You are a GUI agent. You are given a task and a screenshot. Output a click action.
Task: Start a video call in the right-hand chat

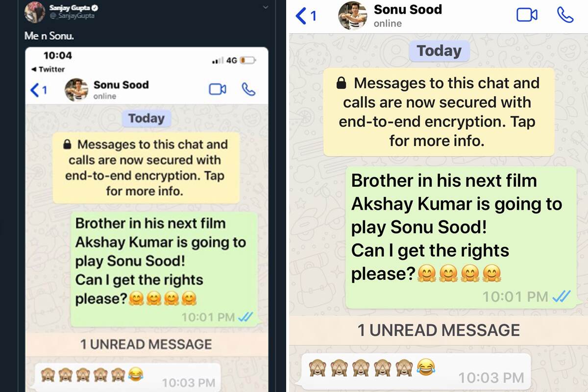[527, 15]
